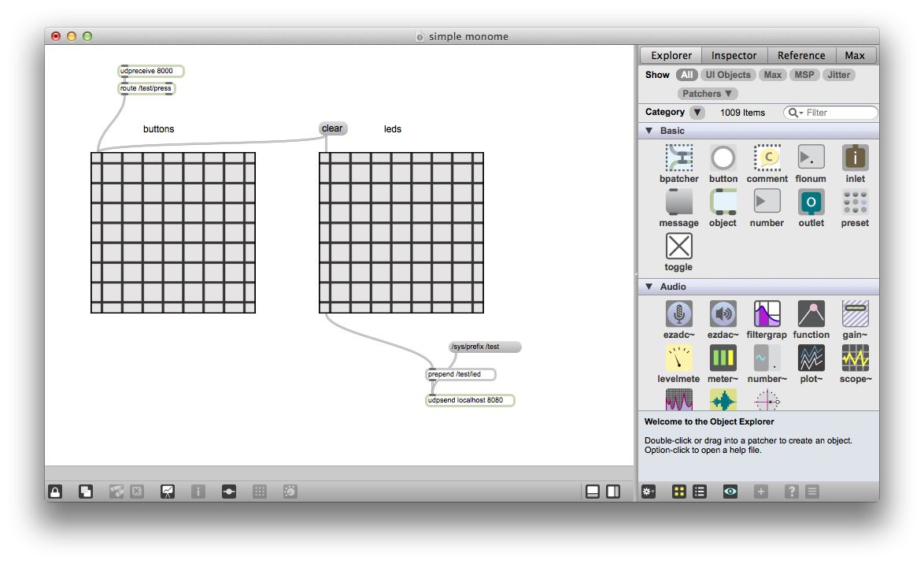Image resolution: width=924 pixels, height=564 pixels.
Task: Collapse the Basic category section
Action: (649, 131)
